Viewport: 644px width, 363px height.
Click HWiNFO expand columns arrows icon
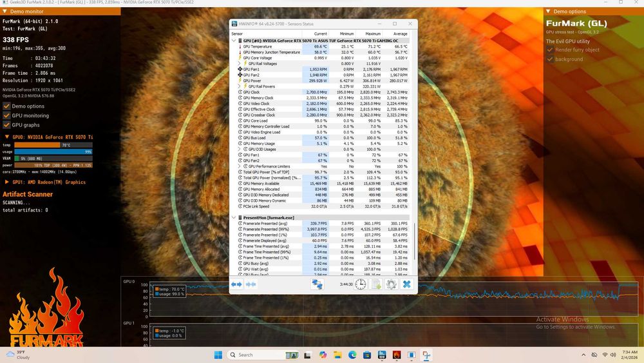236,284
